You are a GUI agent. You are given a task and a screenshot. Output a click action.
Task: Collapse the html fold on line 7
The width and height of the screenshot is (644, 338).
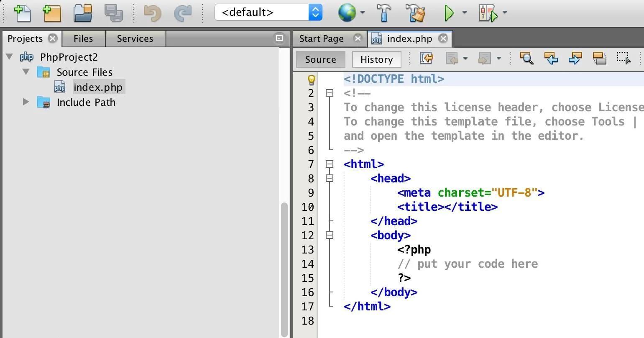(x=330, y=164)
